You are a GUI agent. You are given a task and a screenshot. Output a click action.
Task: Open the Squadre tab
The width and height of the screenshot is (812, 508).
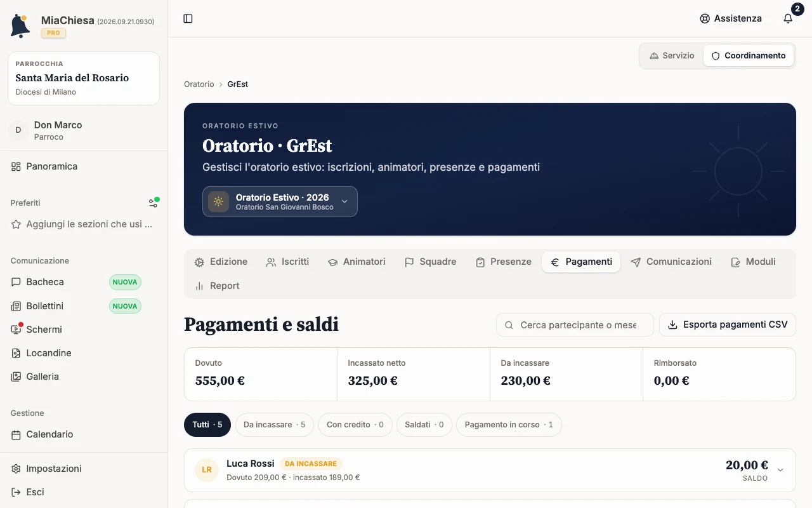pos(430,262)
